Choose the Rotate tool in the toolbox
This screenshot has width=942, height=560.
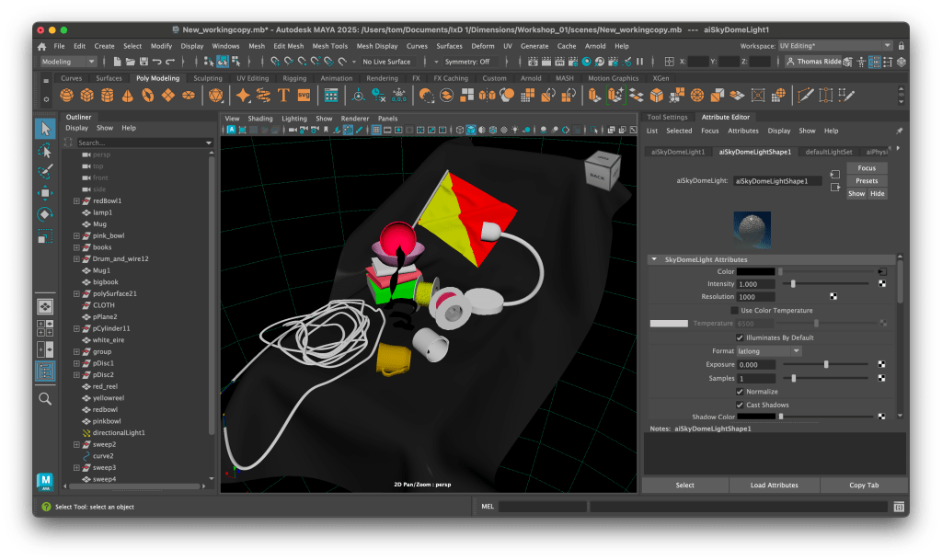click(x=44, y=215)
